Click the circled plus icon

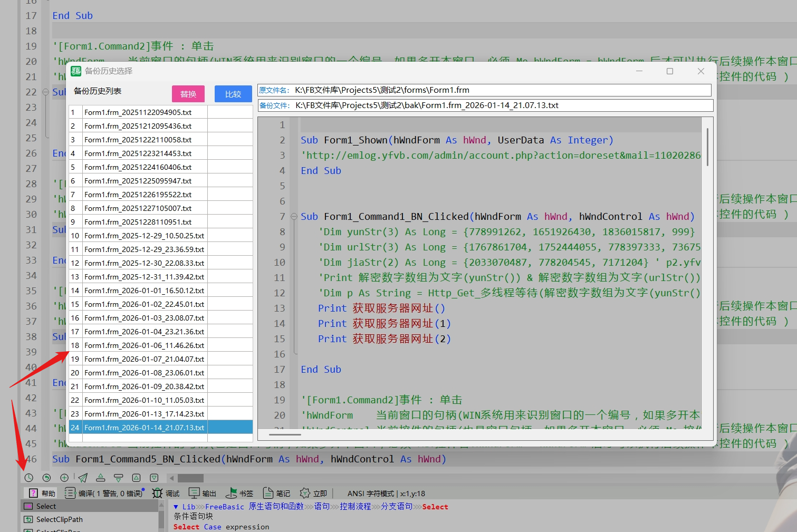[64, 478]
